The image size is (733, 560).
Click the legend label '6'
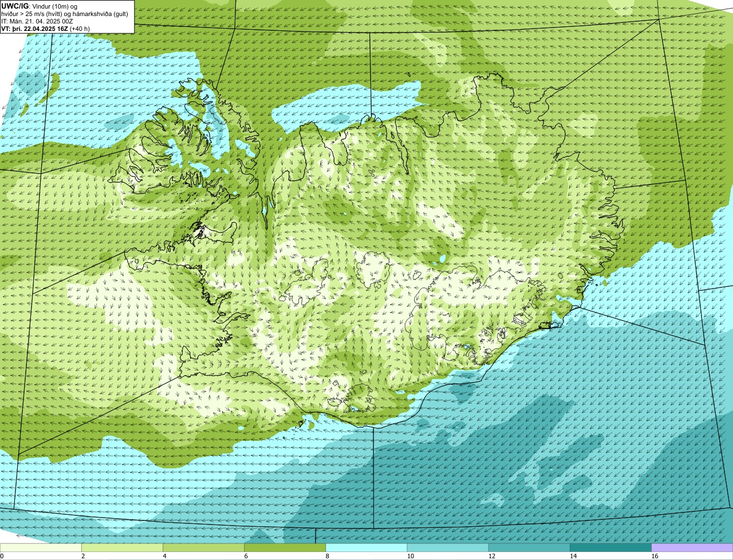246,556
